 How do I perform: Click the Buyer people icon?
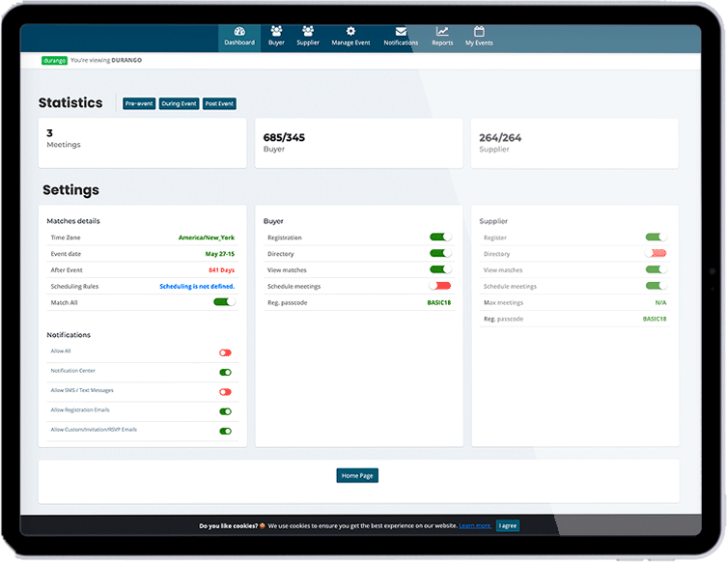point(276,31)
